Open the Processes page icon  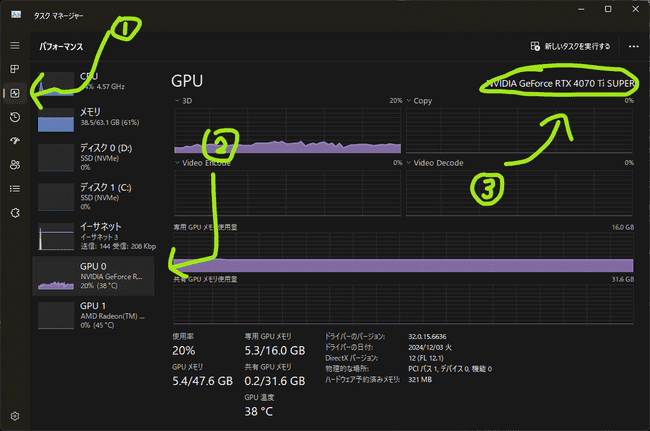15,69
